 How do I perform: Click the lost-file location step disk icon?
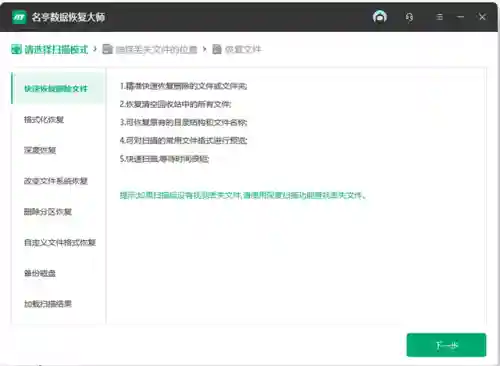(107, 49)
